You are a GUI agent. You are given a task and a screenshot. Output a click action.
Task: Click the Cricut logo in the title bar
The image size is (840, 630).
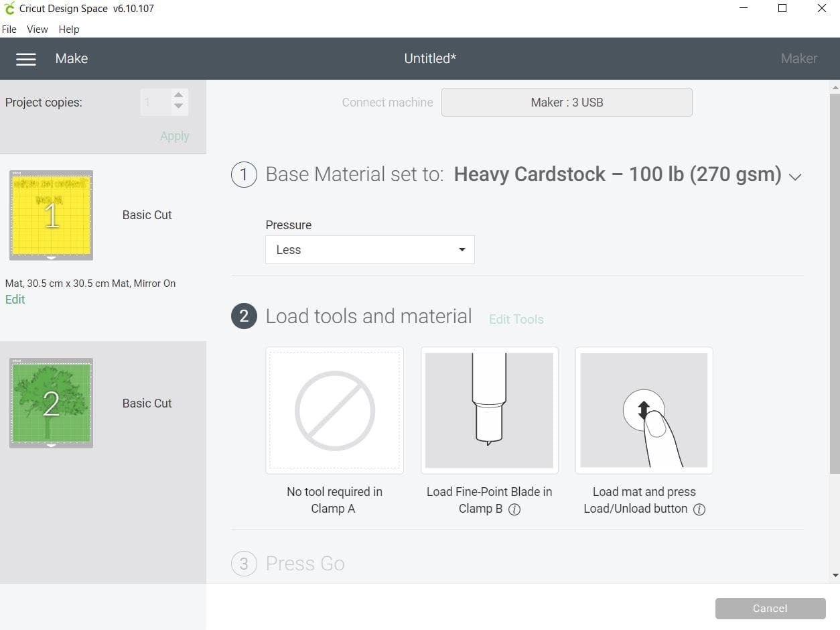pyautogui.click(x=9, y=9)
